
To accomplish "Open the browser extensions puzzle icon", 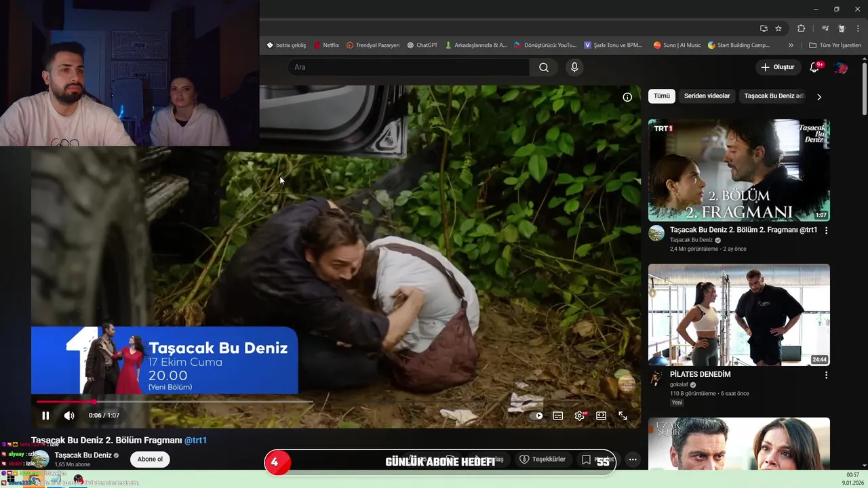I will point(801,28).
